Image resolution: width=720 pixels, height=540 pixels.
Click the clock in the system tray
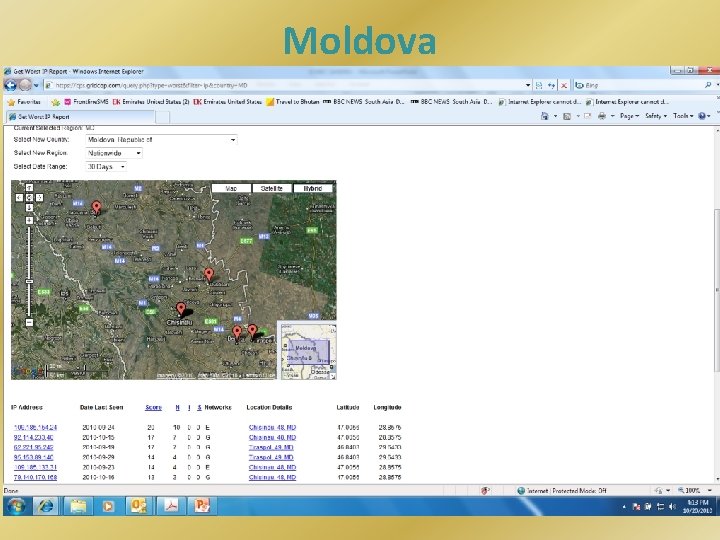tap(698, 506)
